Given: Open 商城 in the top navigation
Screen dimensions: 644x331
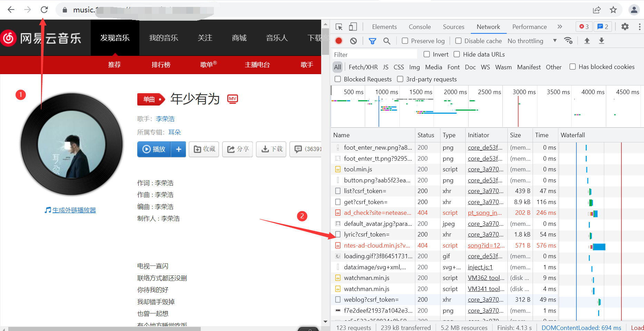Looking at the screenshot, I should [239, 38].
